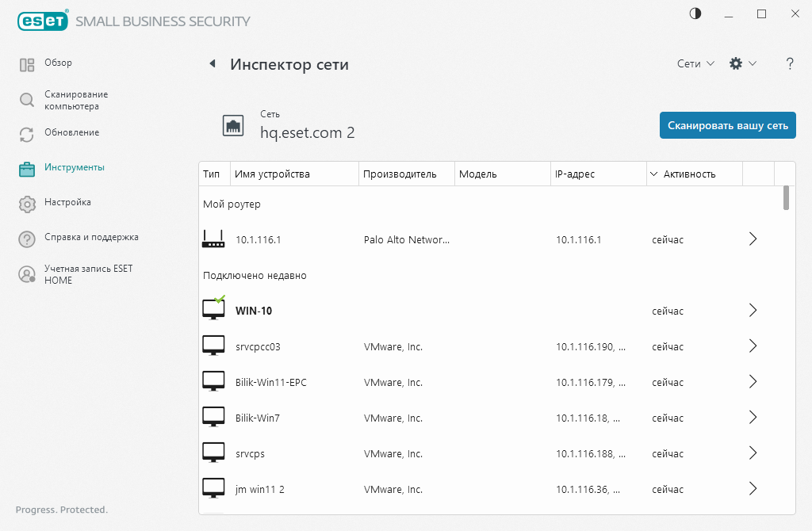The height and width of the screenshot is (531, 812).
Task: Open the Инструменты toolbox icon
Action: pos(29,167)
